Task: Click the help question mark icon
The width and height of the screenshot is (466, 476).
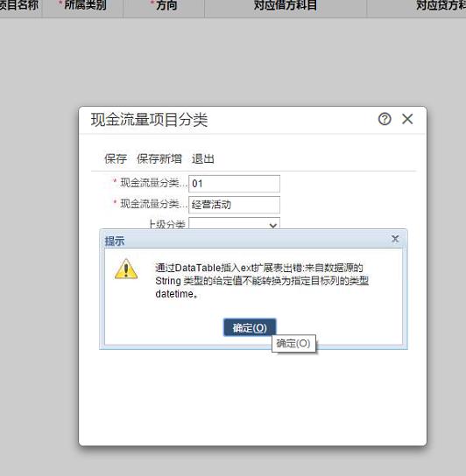Action: tap(385, 119)
